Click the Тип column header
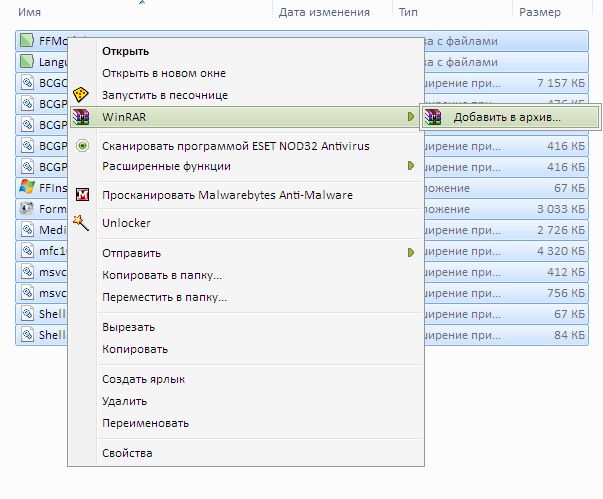603x499 pixels. 409,13
